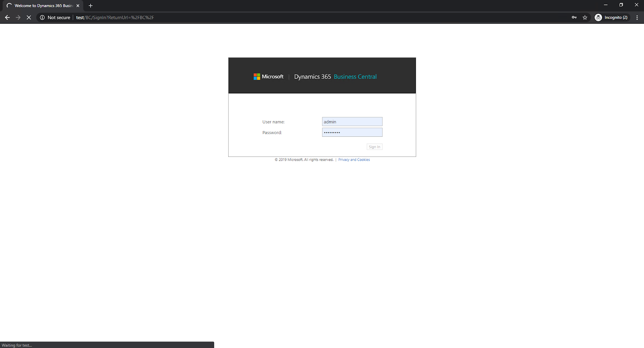The width and height of the screenshot is (644, 348).
Task: Click the Dynamics 365 heading text
Action: 312,76
